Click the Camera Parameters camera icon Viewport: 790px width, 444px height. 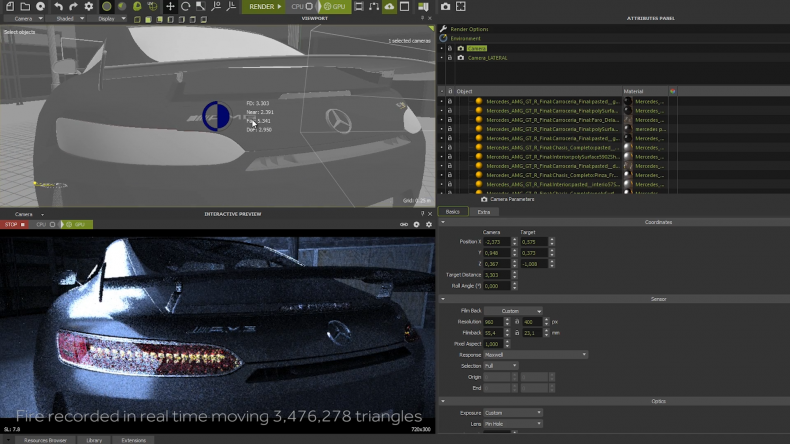coord(484,199)
